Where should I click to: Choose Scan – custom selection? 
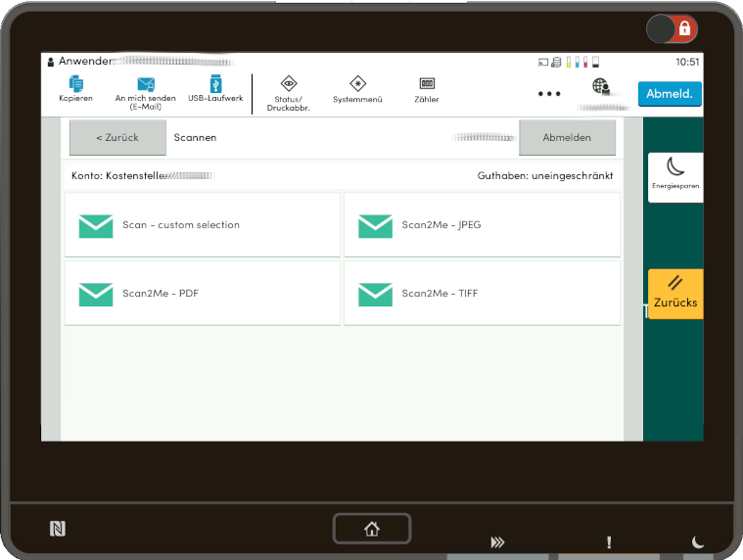(203, 225)
